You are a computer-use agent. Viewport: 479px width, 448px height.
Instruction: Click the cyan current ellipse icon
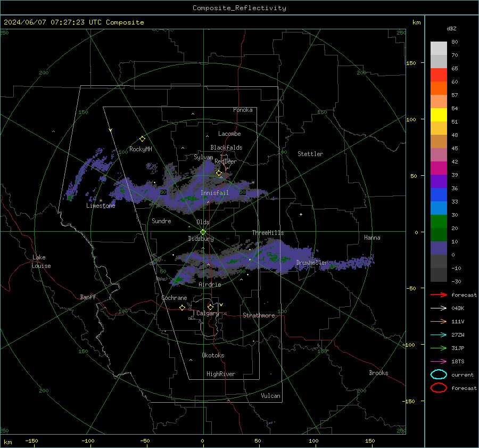(439, 374)
